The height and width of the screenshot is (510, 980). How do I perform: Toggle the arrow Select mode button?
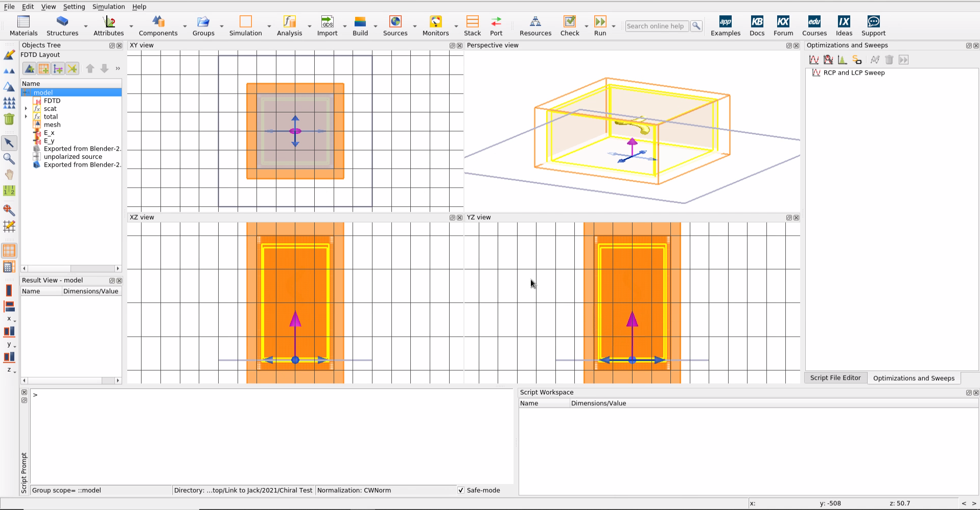click(9, 143)
